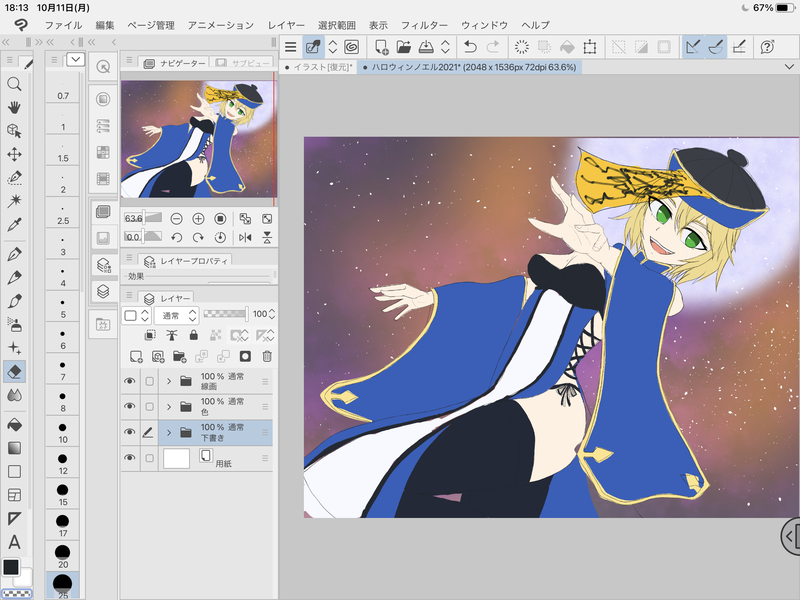Hide the 線画 layer folder
The image size is (800, 600).
click(129, 381)
